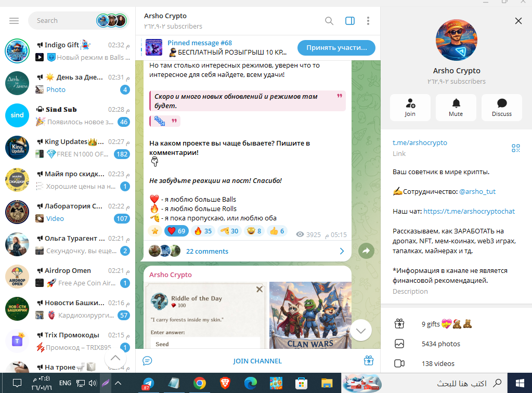The image size is (532, 393).
Task: Launch Brave browser from taskbar
Action: [x=225, y=383]
